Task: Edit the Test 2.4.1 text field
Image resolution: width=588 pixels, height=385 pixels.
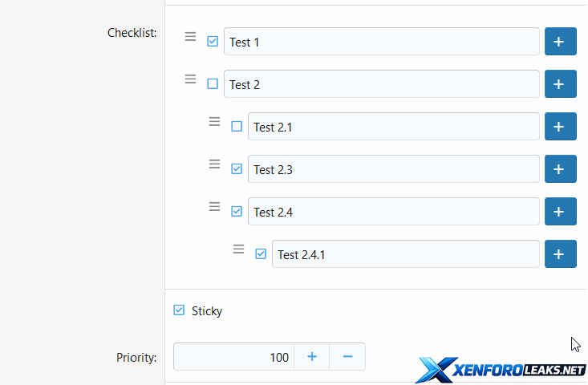Action: (405, 254)
